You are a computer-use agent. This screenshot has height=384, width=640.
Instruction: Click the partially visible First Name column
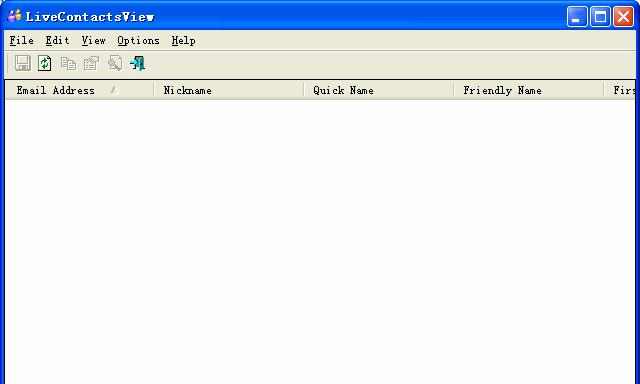pyautogui.click(x=620, y=90)
